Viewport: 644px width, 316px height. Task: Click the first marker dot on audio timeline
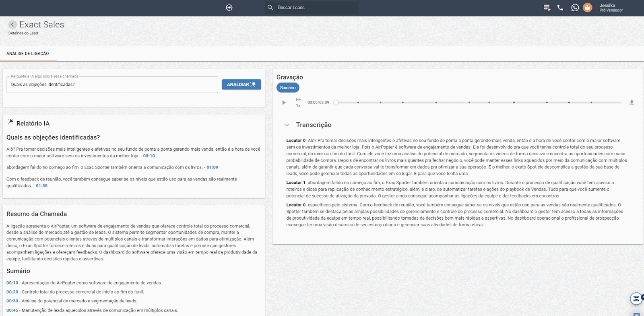[358, 102]
